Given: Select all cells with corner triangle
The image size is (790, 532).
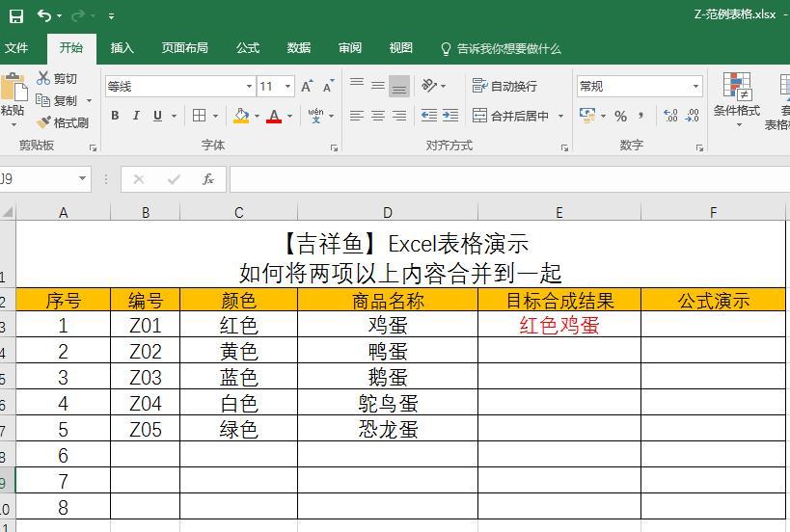Looking at the screenshot, I should [x=8, y=211].
